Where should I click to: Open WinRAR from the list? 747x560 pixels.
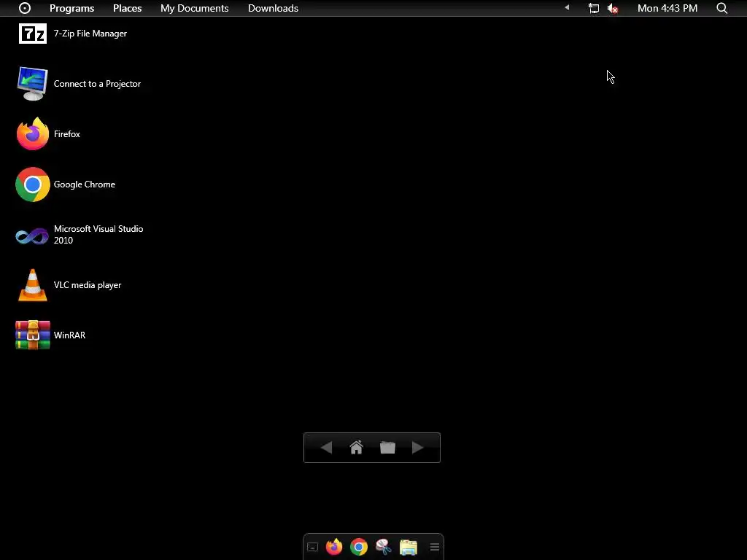[50, 335]
